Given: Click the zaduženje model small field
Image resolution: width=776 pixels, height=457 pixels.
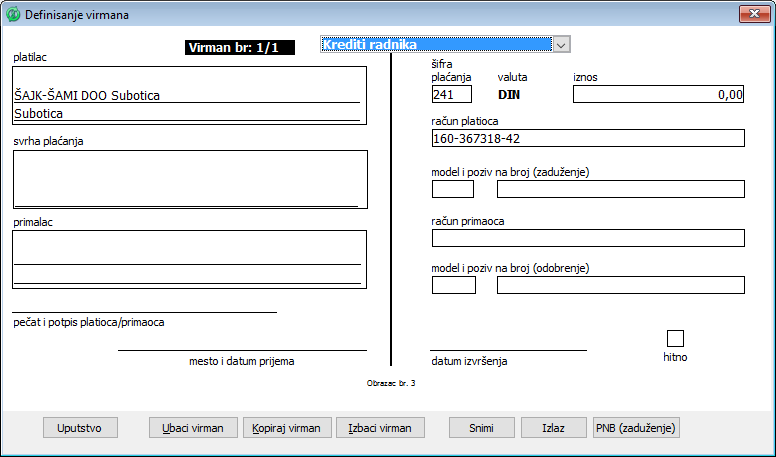Looking at the screenshot, I should coord(452,189).
